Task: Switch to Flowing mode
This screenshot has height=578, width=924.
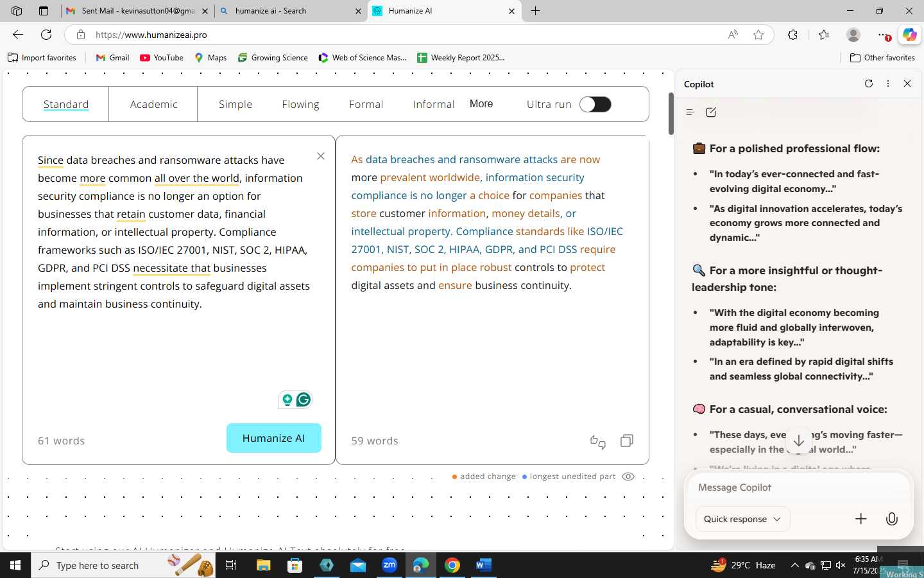Action: (300, 104)
